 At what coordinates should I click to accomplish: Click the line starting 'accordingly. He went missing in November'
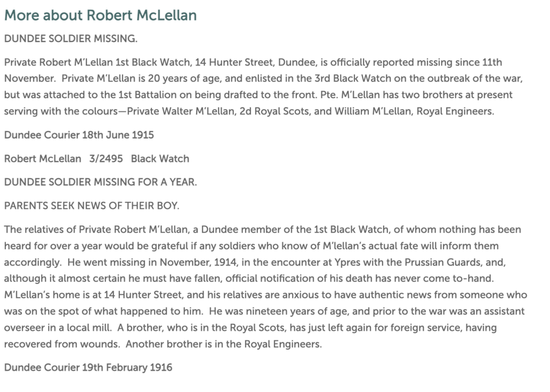255,262
